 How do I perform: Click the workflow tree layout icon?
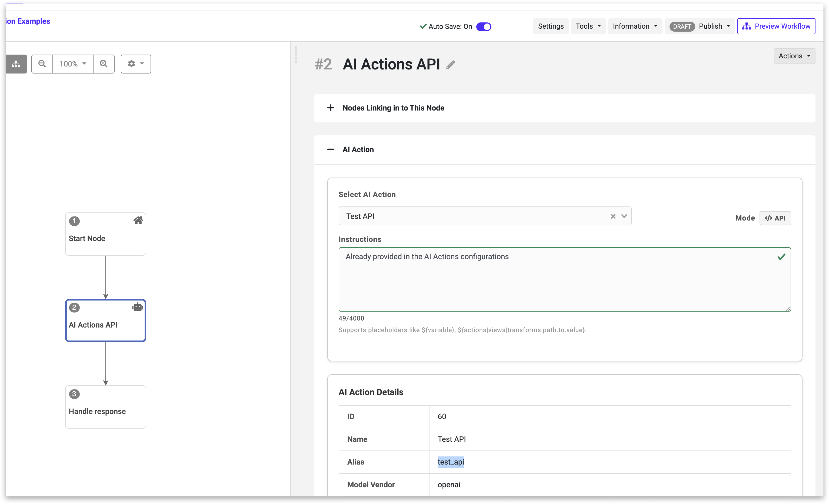pos(16,64)
